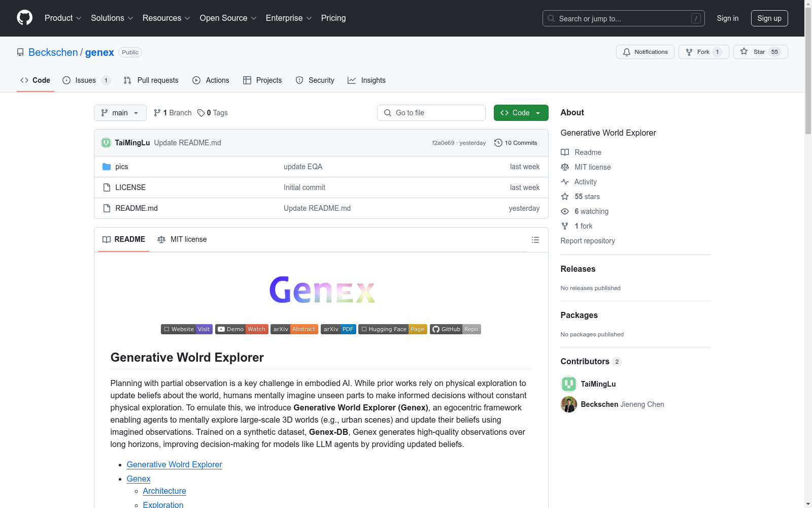Open the genex repository link
Image resolution: width=812 pixels, height=508 pixels.
coord(99,52)
